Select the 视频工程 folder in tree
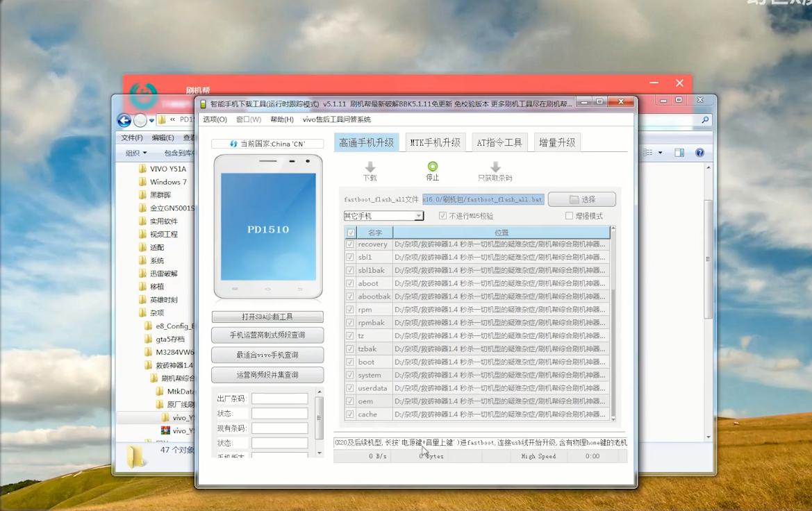Viewport: 812px width, 511px height. pyautogui.click(x=158, y=234)
